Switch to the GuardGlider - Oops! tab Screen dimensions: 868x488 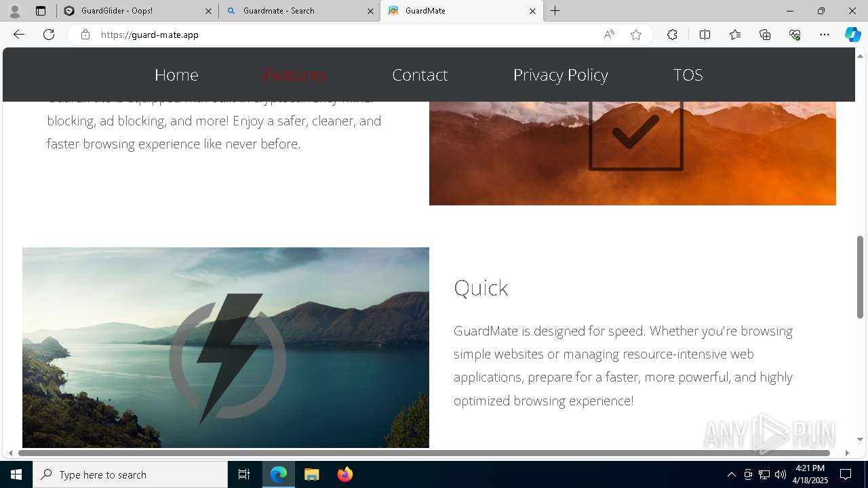(136, 11)
